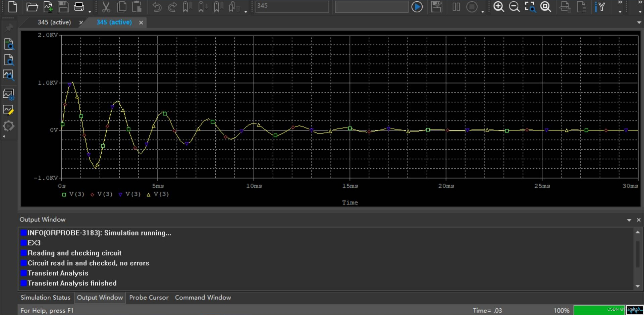
Task: Click the append waveform file icon
Action: click(48, 7)
